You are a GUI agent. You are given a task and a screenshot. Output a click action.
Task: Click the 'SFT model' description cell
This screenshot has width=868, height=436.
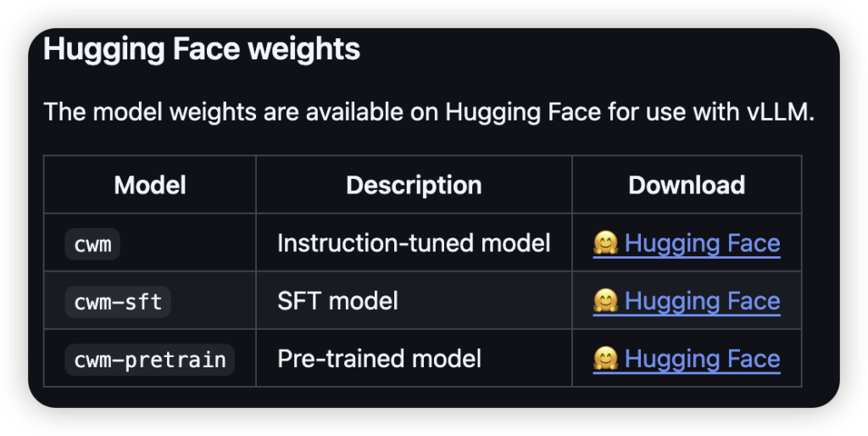[337, 301]
